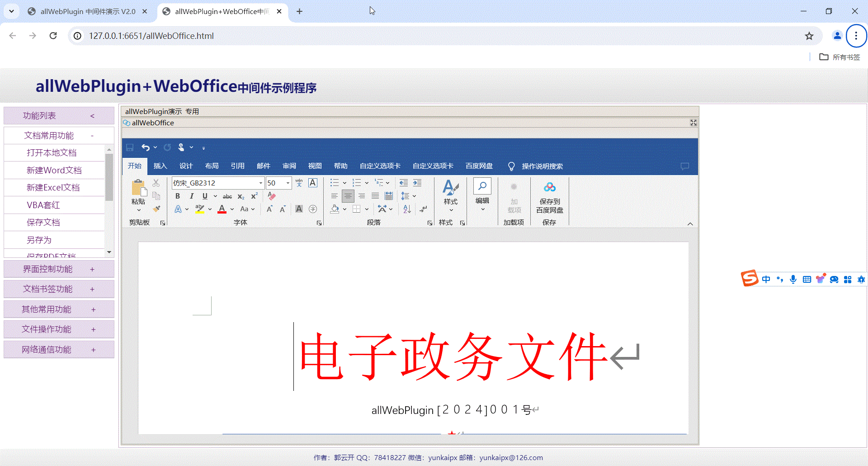
Task: Toggle justify alignment button
Action: coord(375,196)
